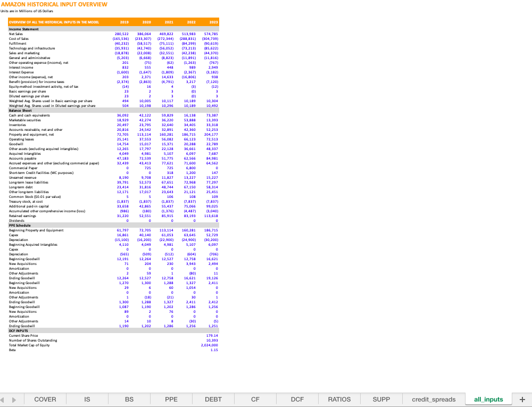Click the 2019 column header
Viewport: 532px width, 407px height.
point(124,22)
